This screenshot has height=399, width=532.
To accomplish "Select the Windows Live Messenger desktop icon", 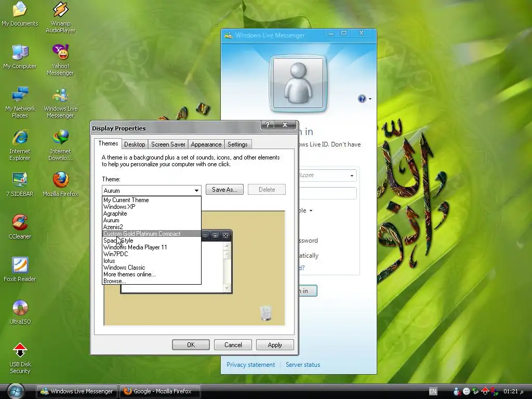I will (60, 102).
